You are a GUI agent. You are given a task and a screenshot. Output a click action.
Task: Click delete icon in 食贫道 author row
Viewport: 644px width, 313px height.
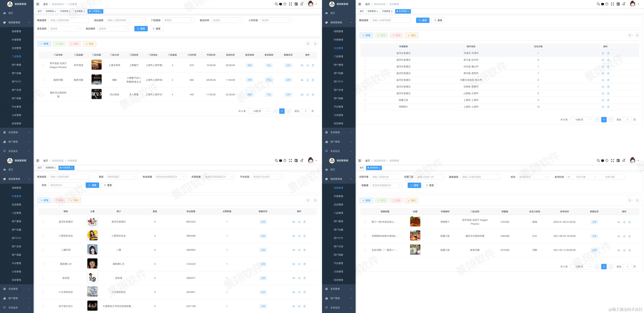coord(305,278)
